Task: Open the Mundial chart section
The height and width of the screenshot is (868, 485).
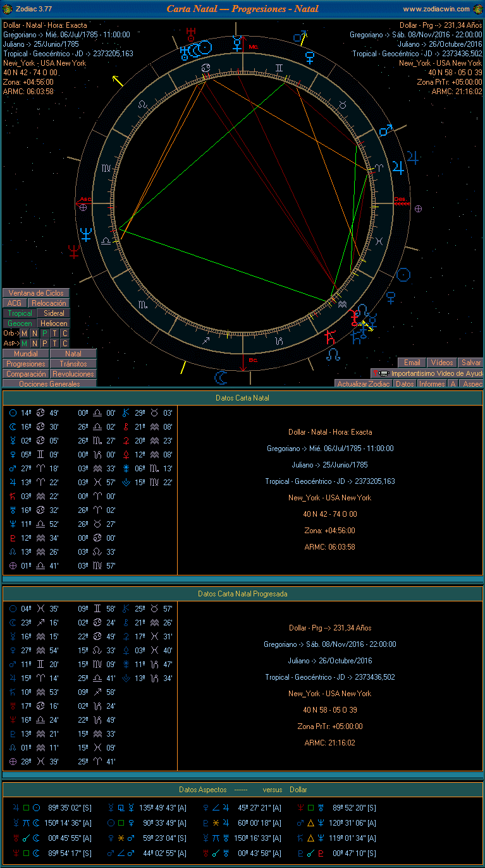Action: pos(26,354)
